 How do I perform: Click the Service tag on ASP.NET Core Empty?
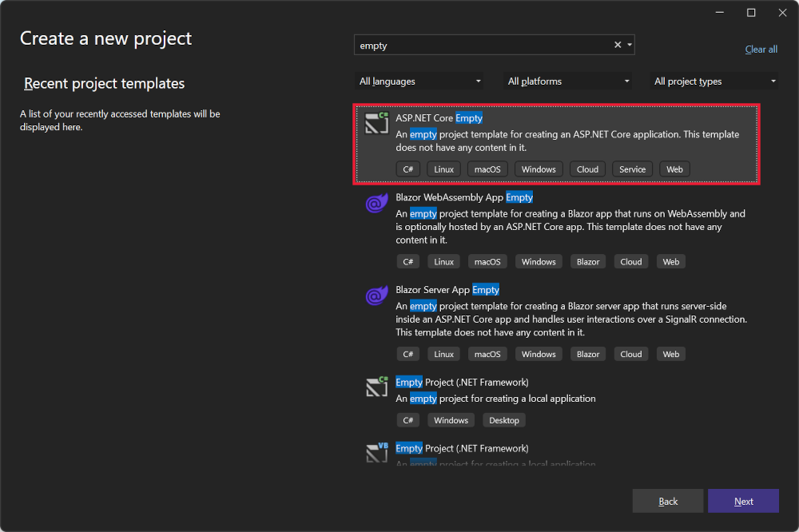632,169
